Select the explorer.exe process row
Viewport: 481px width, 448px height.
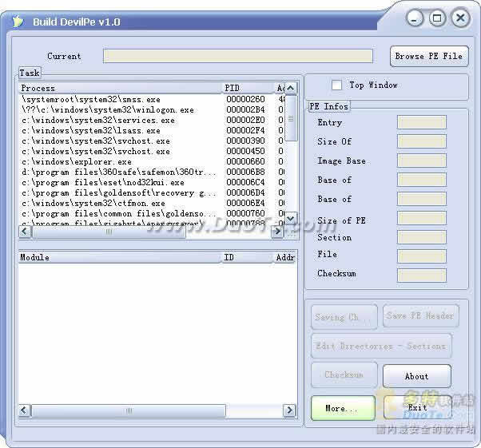(x=152, y=162)
